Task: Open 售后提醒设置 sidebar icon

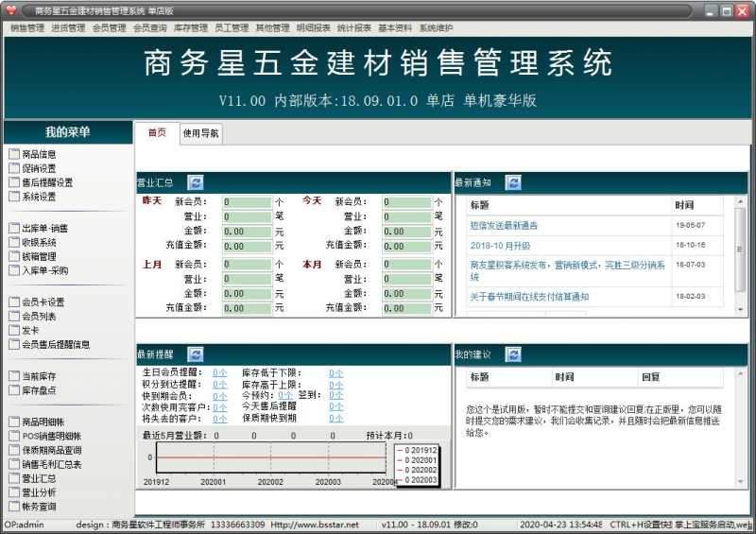Action: 14,182
